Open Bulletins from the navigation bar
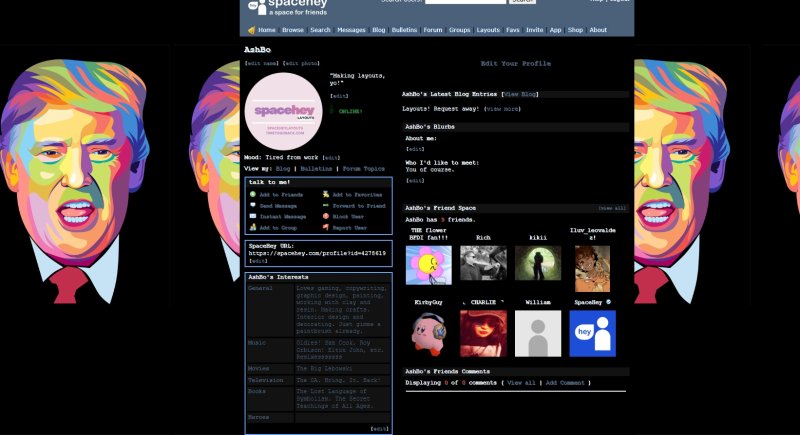This screenshot has height=435, width=800. coord(404,30)
